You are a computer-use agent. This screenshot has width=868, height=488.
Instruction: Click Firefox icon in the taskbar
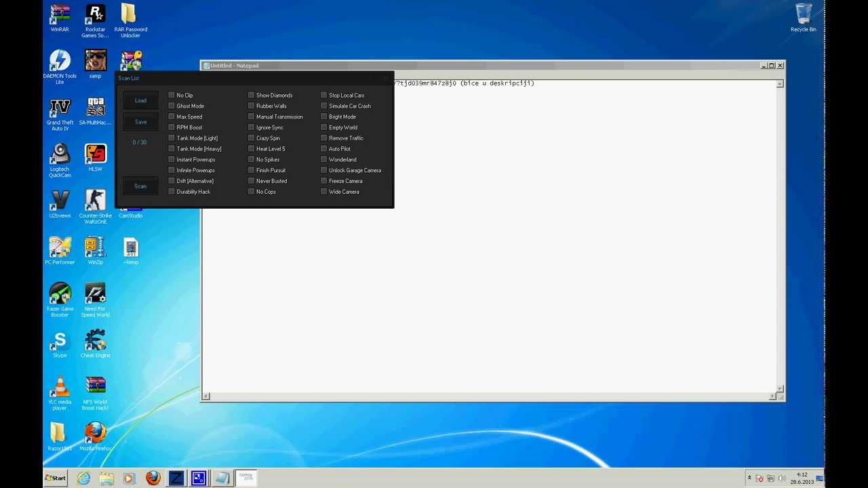pos(153,479)
